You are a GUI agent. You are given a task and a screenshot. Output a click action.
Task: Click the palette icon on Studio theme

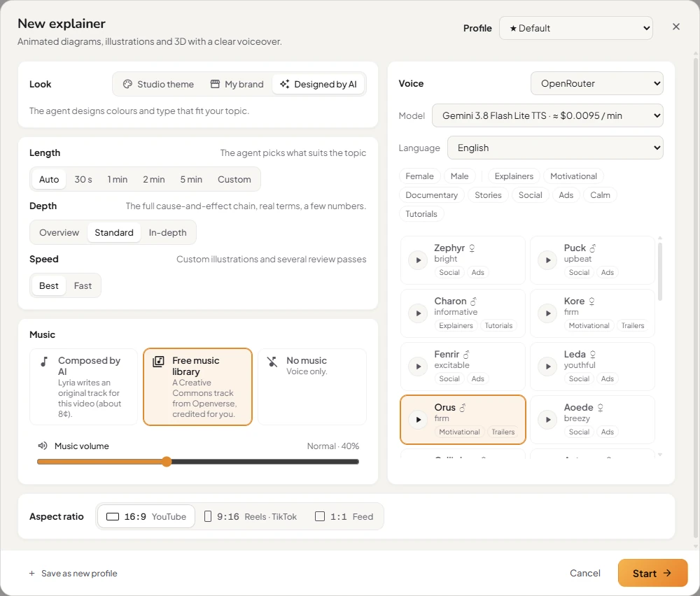127,84
